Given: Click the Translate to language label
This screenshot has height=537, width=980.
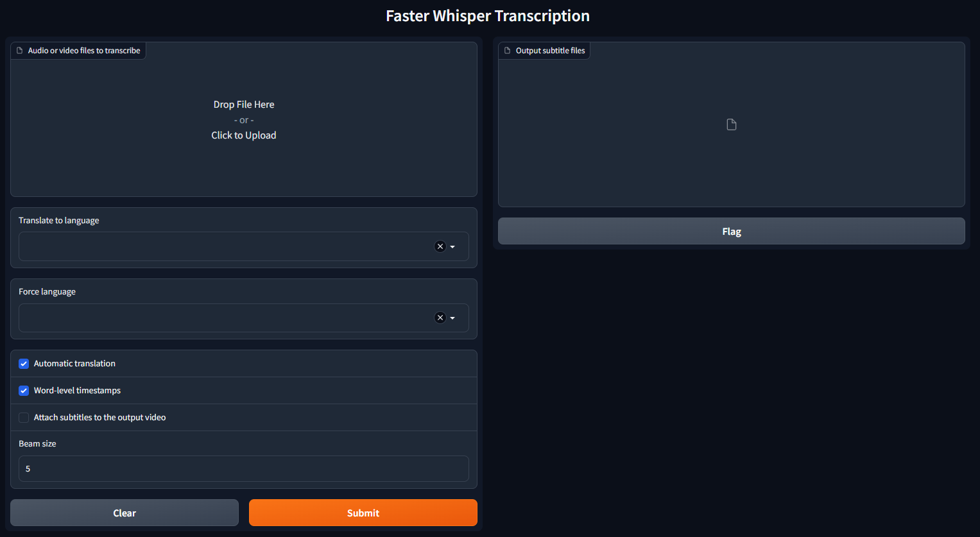Looking at the screenshot, I should (59, 220).
